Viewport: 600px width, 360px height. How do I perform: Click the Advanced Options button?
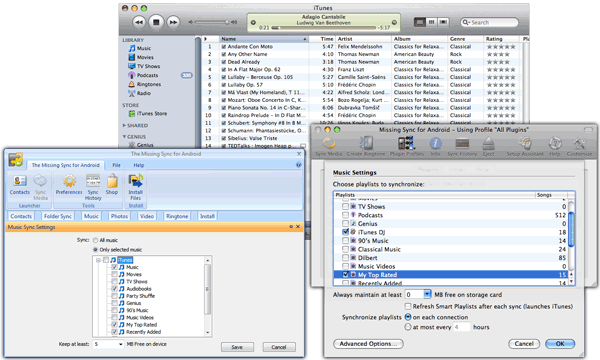coord(368,344)
